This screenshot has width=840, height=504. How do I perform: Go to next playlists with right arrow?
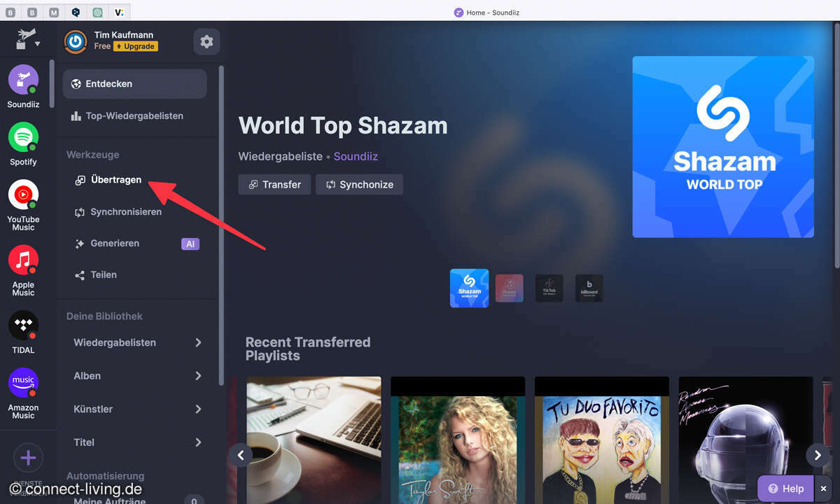coord(818,455)
